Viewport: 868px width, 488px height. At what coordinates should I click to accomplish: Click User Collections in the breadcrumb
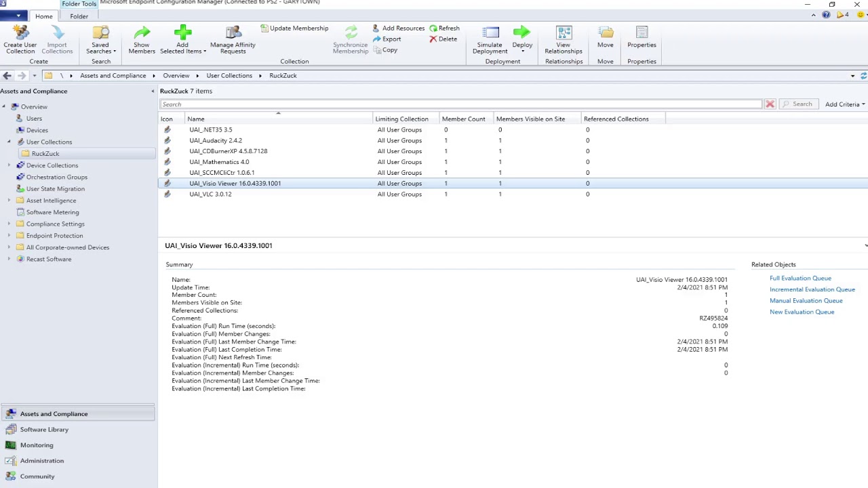click(x=229, y=76)
